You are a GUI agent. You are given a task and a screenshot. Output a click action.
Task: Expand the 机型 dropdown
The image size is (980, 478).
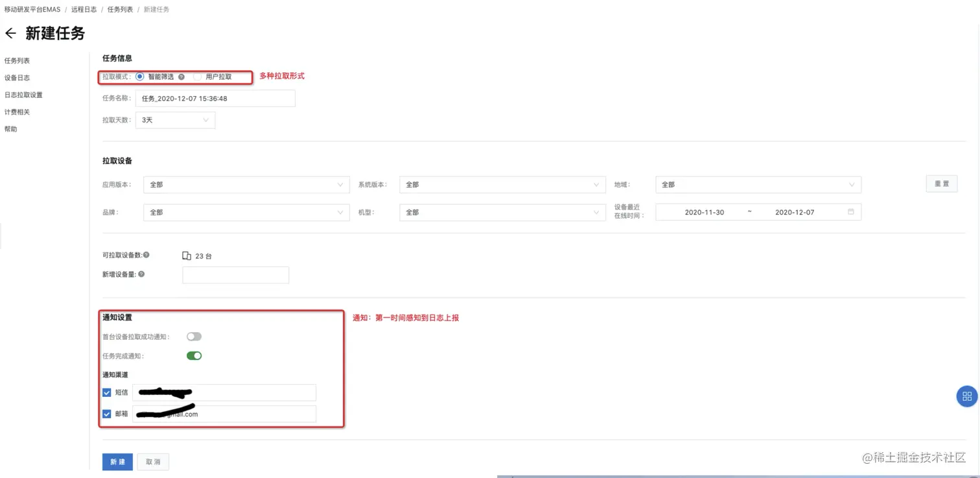[502, 212]
